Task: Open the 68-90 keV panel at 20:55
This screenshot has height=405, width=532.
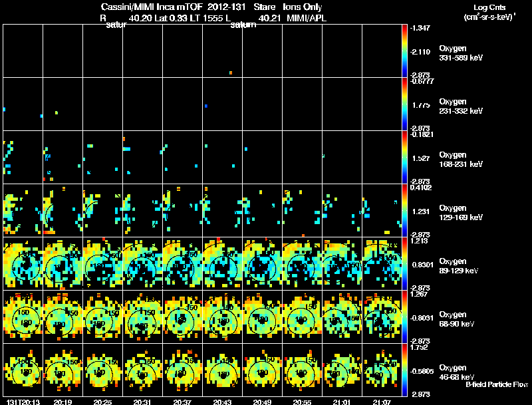Action: 303,317
